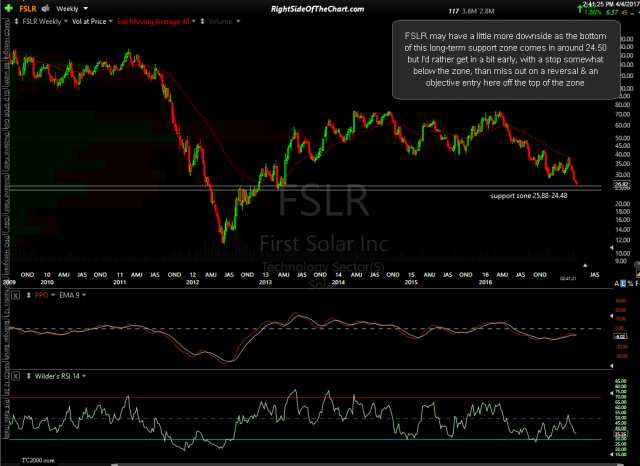Image resolution: width=640 pixels, height=466 pixels.
Task: Click the PPO current value label
Action: [620, 337]
